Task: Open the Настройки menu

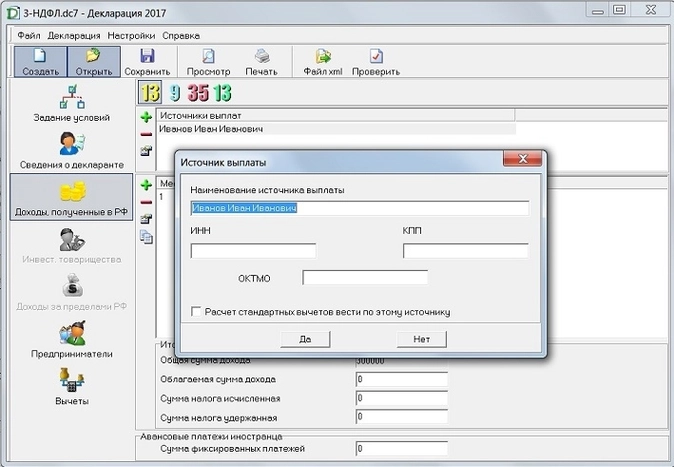Action: coord(131,36)
